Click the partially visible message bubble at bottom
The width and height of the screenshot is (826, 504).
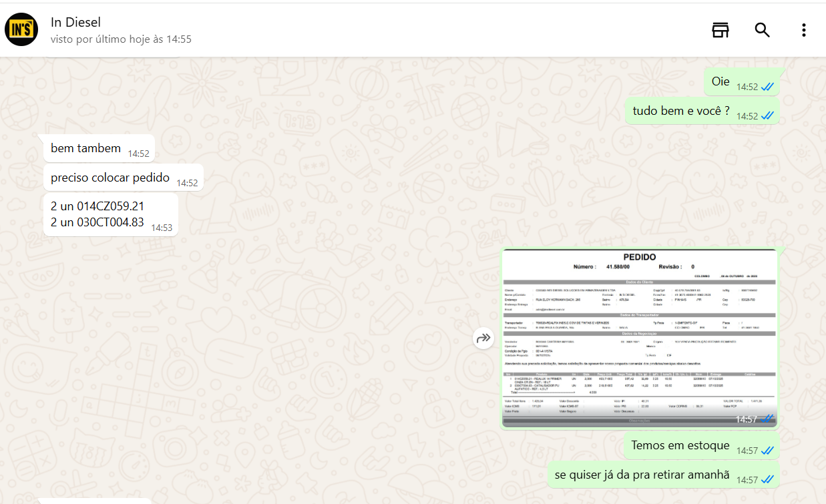(x=93, y=501)
